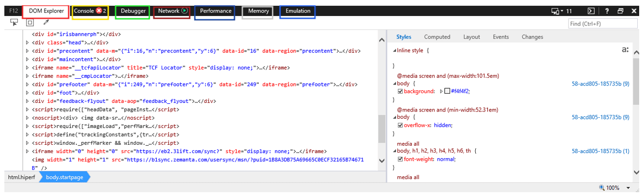Click the #f4f4f2 background color swatch

pos(447,91)
